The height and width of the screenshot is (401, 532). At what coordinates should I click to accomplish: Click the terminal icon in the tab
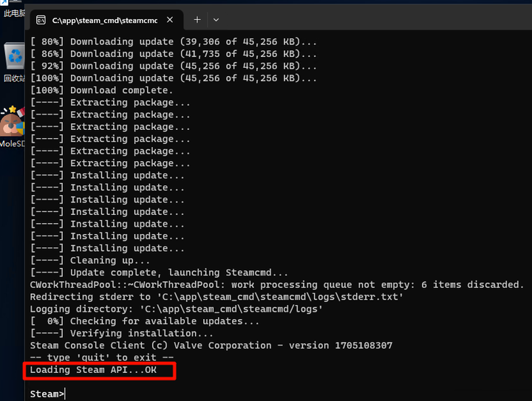41,21
